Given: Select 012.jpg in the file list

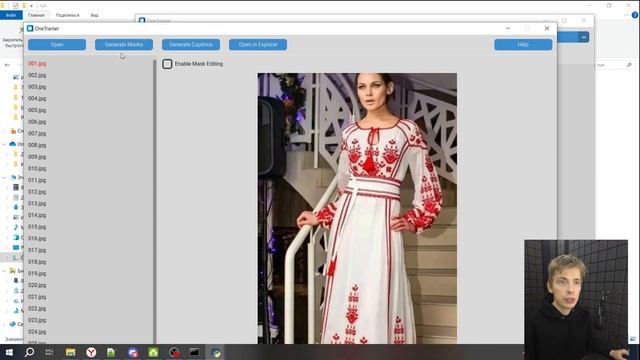Looking at the screenshot, I should pyautogui.click(x=37, y=192).
